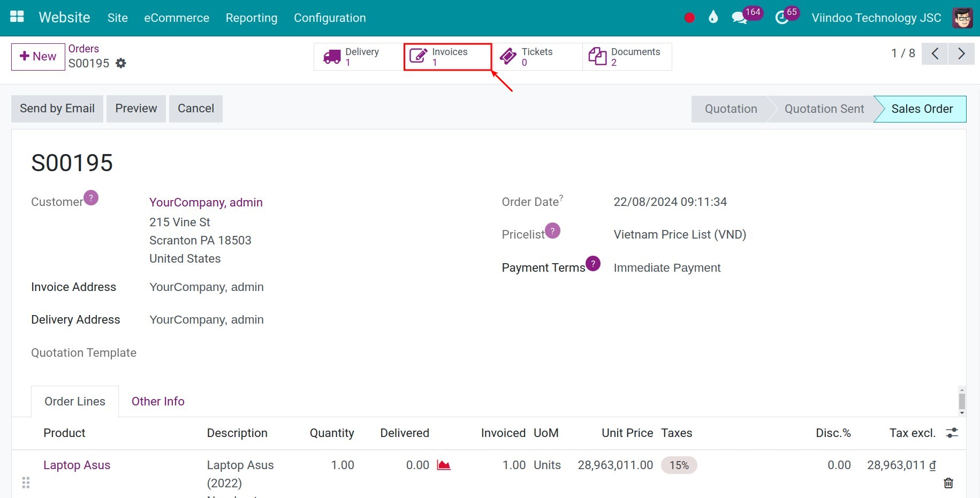This screenshot has width=980, height=498.
Task: Open the YourCompany, admin customer link
Action: tap(206, 202)
